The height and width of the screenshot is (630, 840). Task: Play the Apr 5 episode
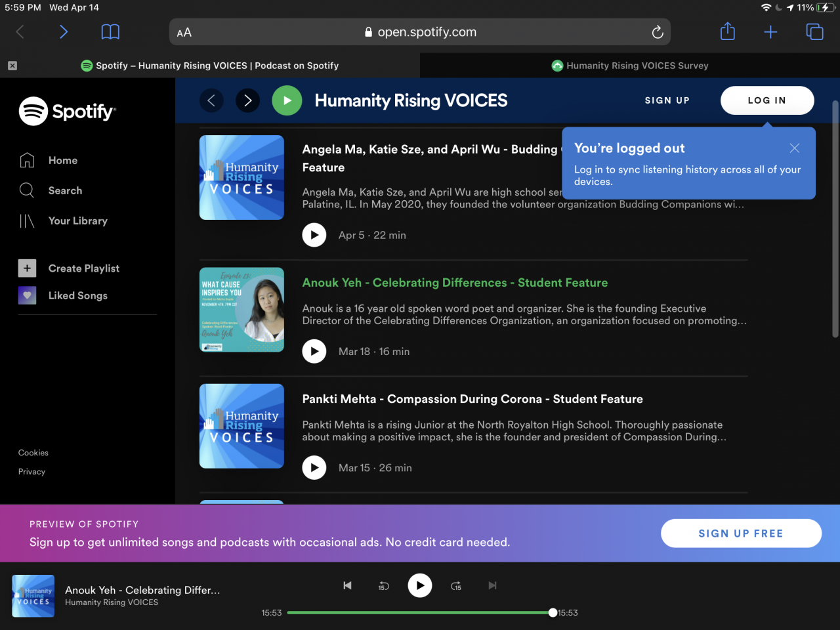point(314,235)
